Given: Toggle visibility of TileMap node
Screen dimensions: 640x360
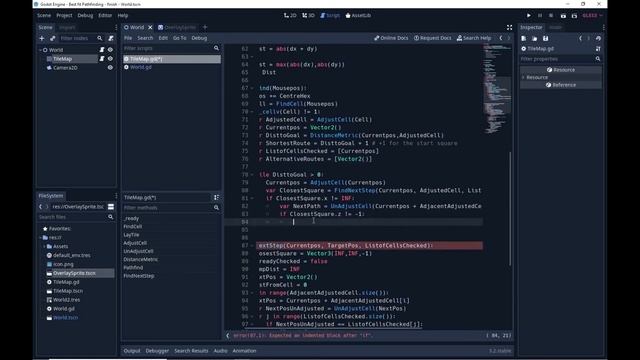Looking at the screenshot, I should [110, 59].
